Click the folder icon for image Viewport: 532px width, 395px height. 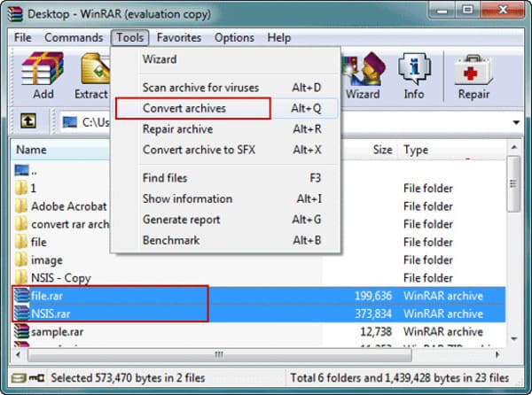(x=21, y=259)
